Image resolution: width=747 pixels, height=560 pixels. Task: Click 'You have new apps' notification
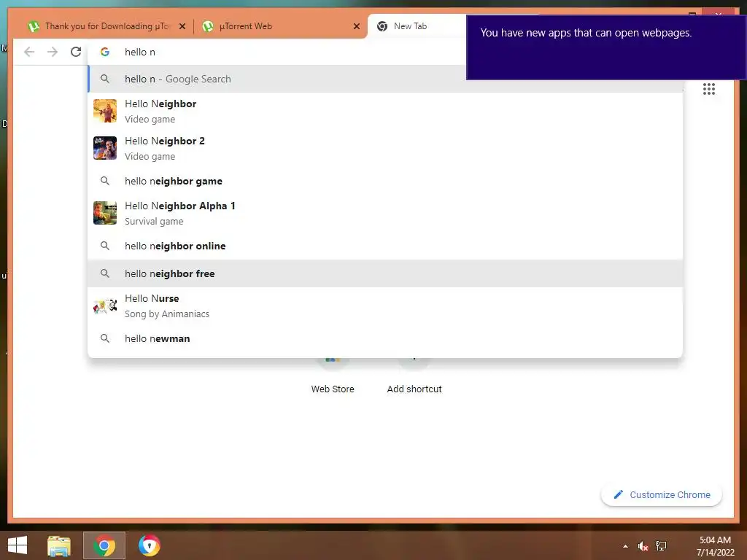605,47
